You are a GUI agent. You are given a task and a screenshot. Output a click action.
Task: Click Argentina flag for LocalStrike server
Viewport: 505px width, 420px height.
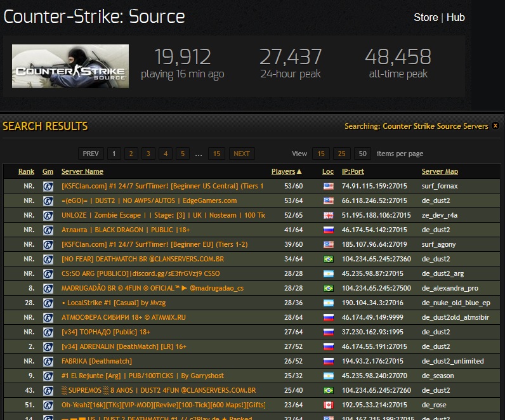point(329,303)
